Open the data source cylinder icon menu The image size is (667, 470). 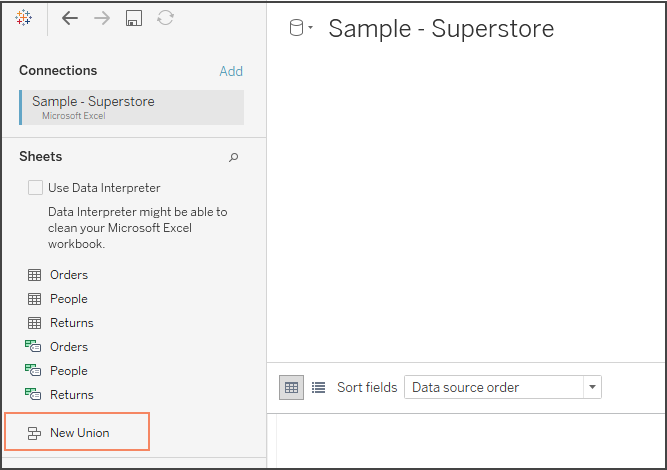click(301, 28)
